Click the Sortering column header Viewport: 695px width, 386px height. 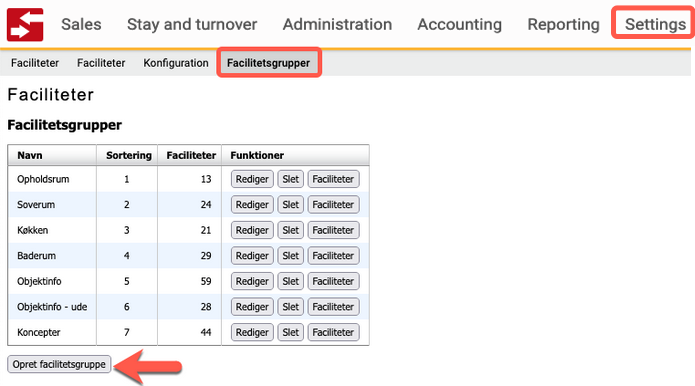click(129, 156)
